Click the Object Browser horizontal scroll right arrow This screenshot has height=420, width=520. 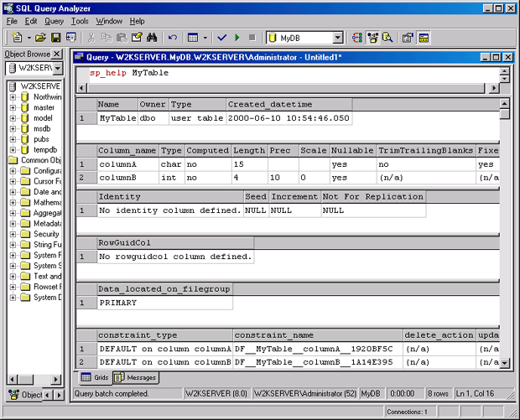55,379
